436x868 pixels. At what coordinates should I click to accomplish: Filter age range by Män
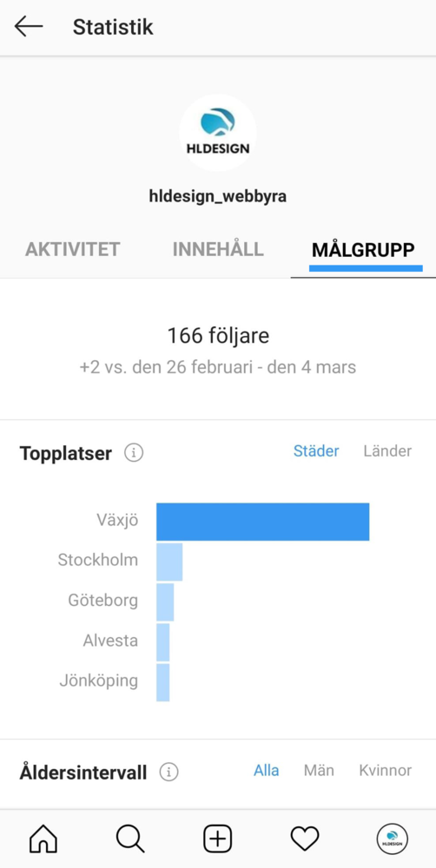tap(319, 770)
